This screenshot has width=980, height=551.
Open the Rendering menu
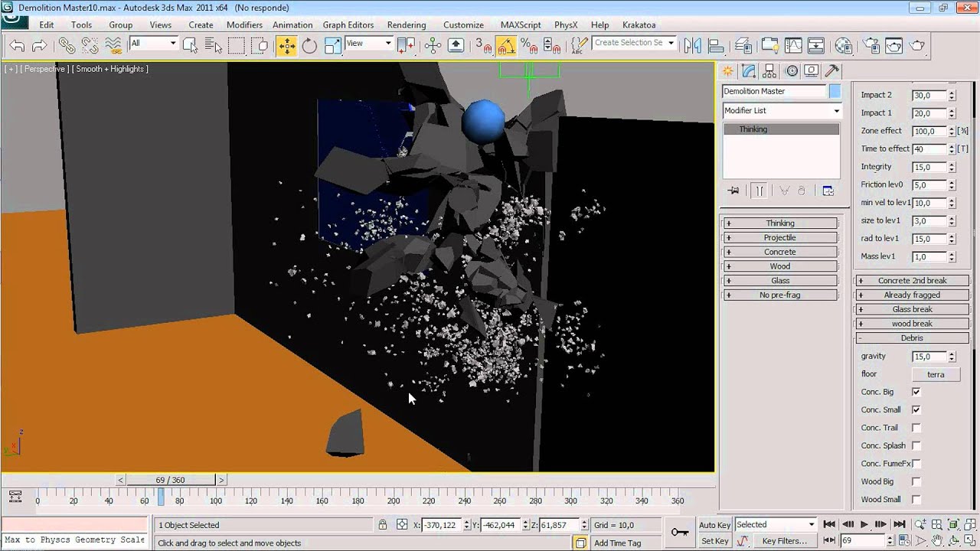coord(407,24)
